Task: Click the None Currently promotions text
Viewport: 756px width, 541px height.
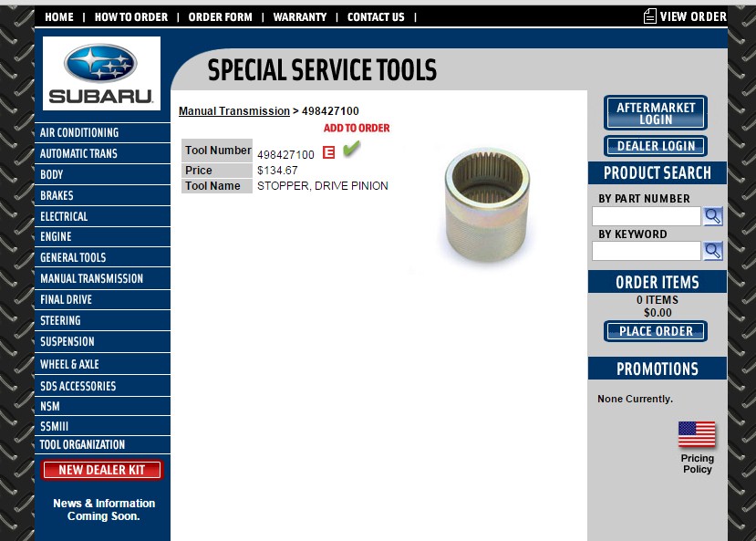Action: click(x=635, y=399)
